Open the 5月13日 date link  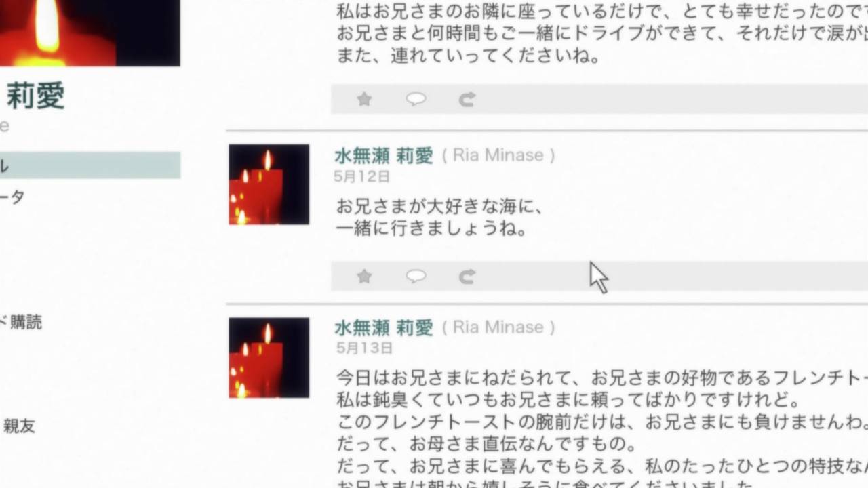tap(363, 348)
